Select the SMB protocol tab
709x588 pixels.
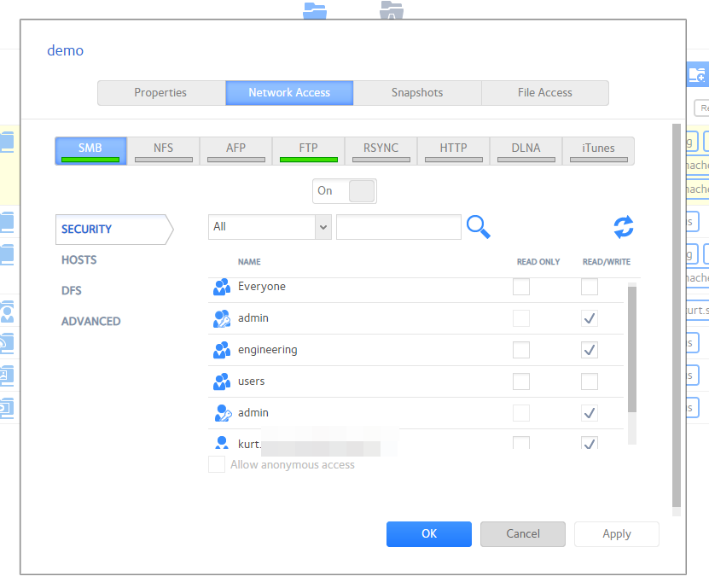click(x=90, y=151)
